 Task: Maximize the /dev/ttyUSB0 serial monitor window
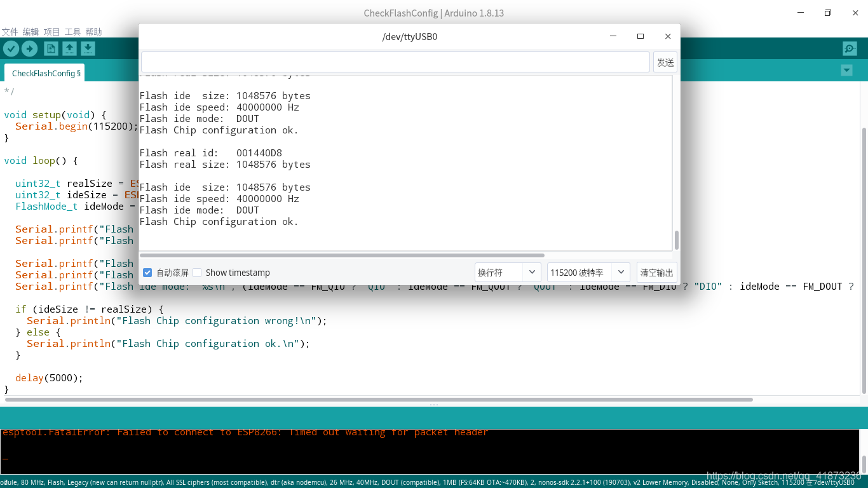coord(641,36)
